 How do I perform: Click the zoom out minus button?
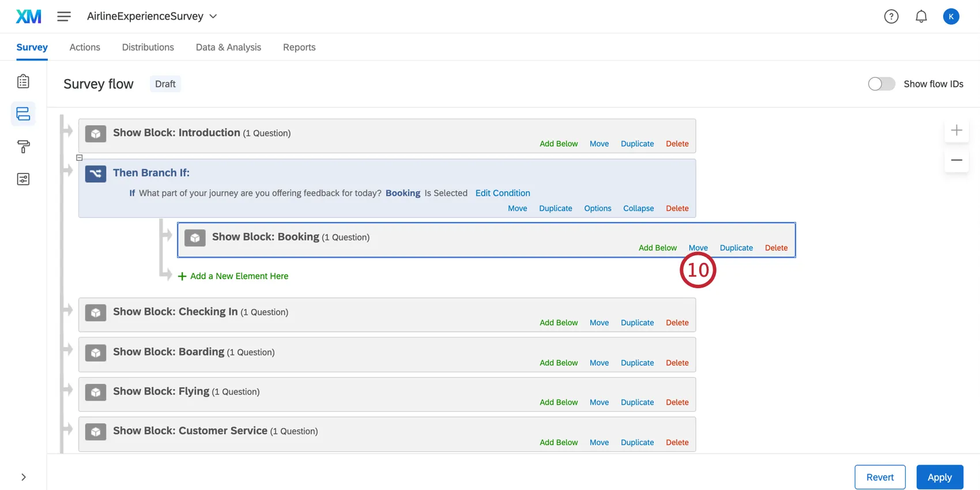(956, 160)
